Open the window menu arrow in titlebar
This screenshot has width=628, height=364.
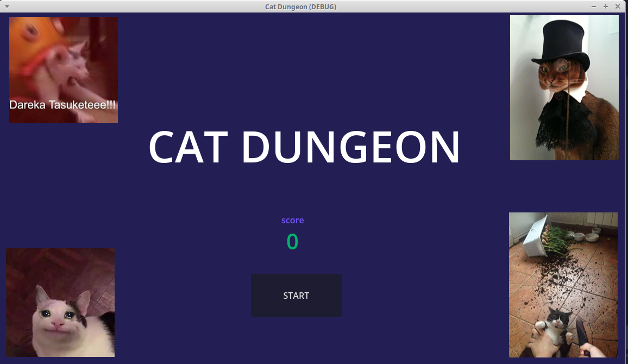tap(7, 7)
